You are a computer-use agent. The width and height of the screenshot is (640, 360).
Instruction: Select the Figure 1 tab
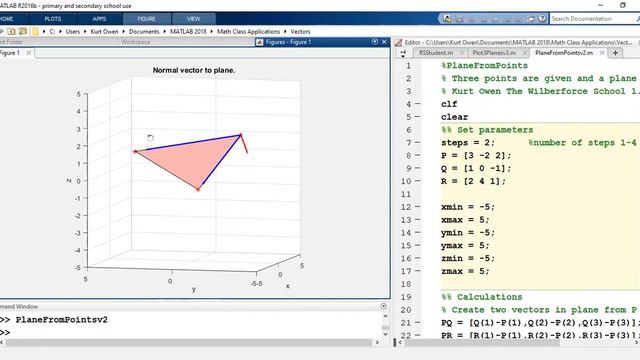click(10, 53)
